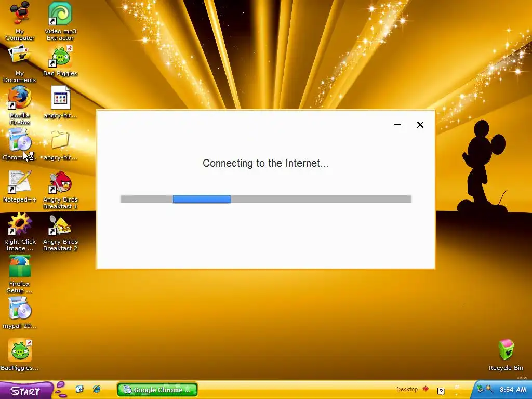Screen dimensions: 532x399
Task: Select the angry-bir... folder icon
Action: [x=60, y=145]
